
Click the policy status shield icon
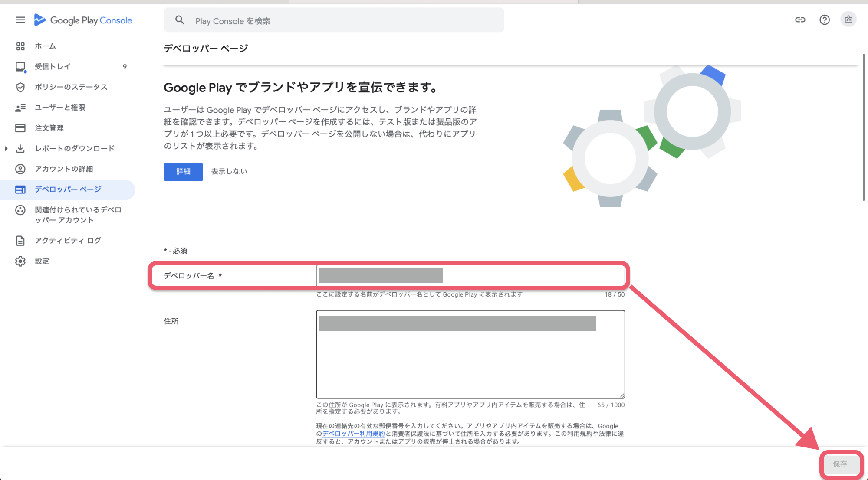(20, 87)
